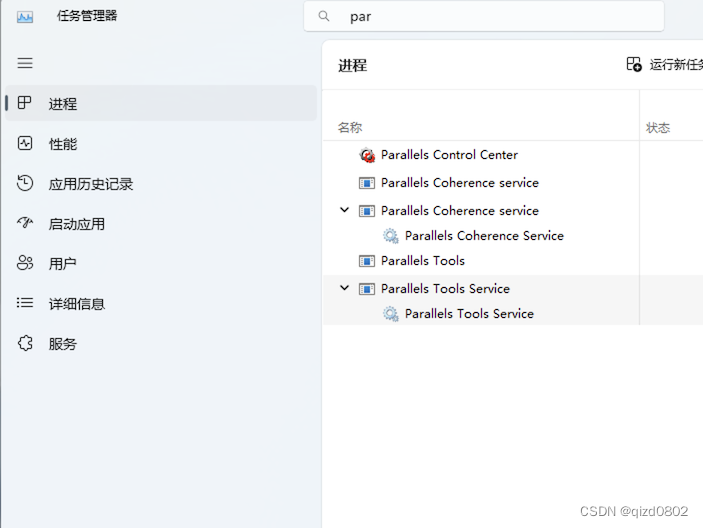The width and height of the screenshot is (703, 528).
Task: Click the 服务 puzzle piece icon
Action: [25, 343]
